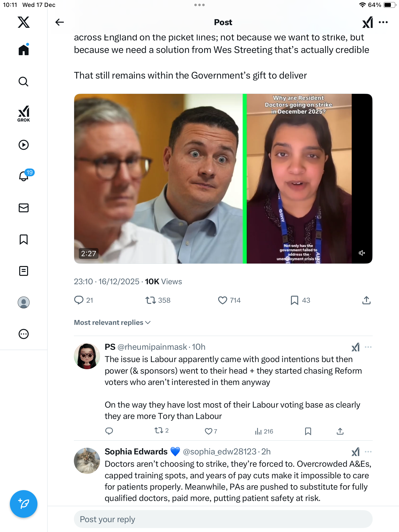Image resolution: width=399 pixels, height=532 pixels.
Task: Open Grok from the sidebar
Action: 24,114
